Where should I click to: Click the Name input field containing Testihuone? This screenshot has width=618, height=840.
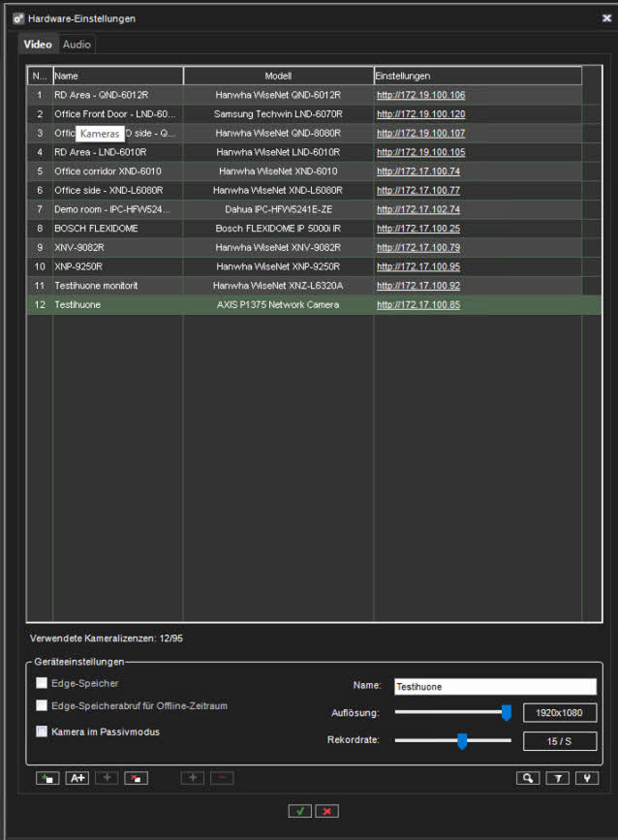[x=494, y=686]
